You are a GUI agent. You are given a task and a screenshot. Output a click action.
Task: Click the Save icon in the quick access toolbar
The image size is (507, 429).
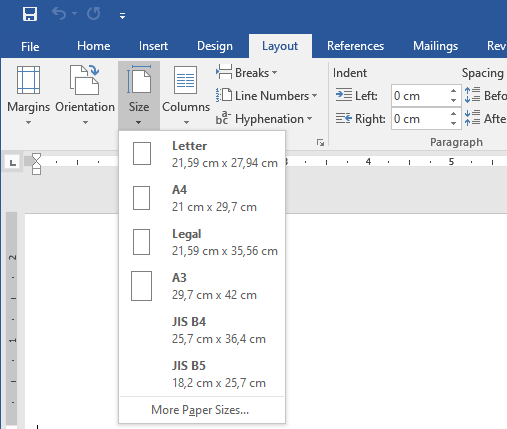(x=30, y=14)
